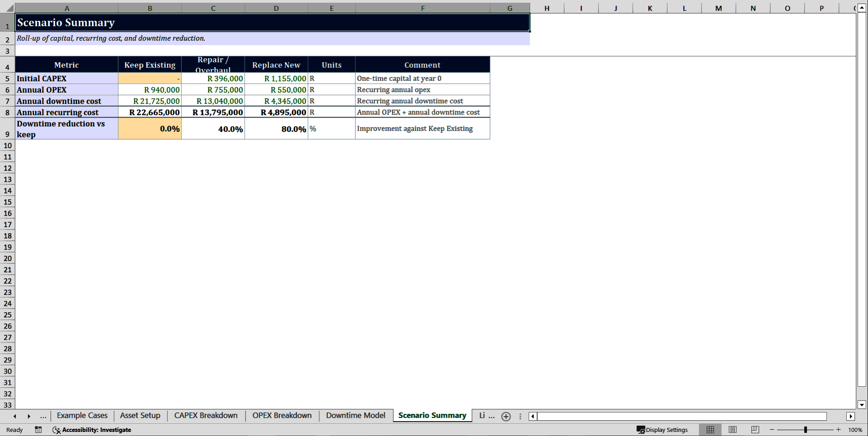
Task: Select the R 940,000 OPEX cell
Action: tap(150, 89)
